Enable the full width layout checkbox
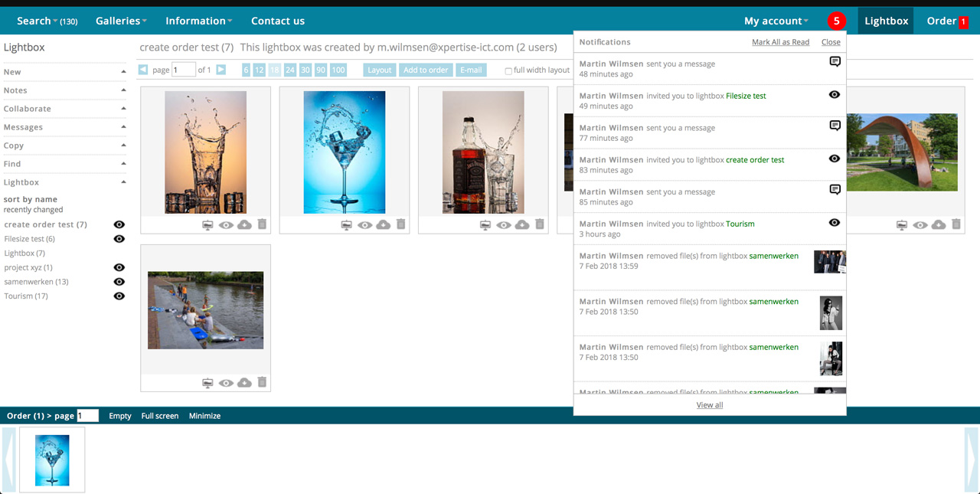 point(508,71)
